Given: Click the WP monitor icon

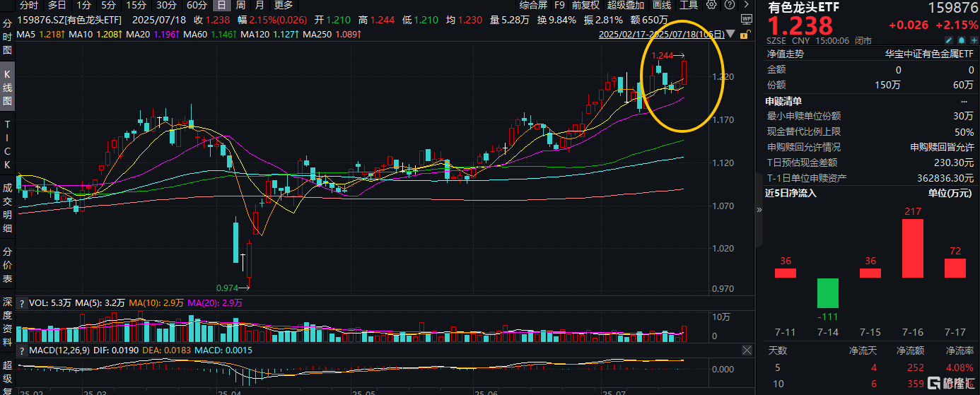Looking at the screenshot, I should pos(747,19).
